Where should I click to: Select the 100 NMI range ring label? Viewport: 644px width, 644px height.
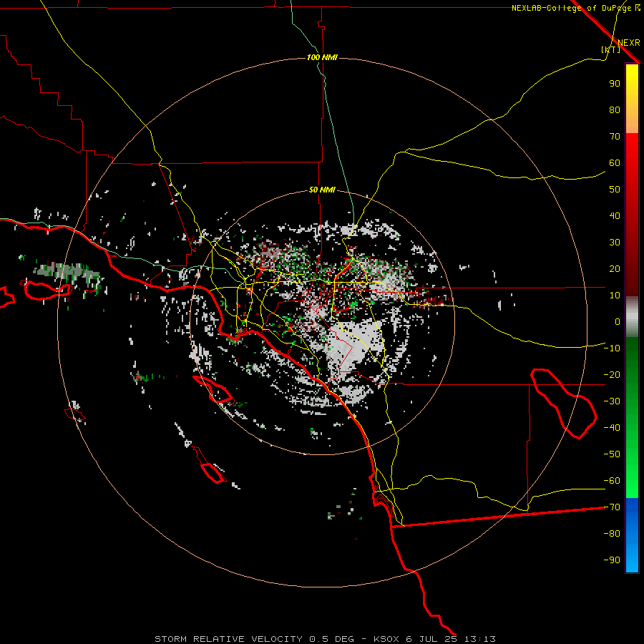(x=322, y=57)
